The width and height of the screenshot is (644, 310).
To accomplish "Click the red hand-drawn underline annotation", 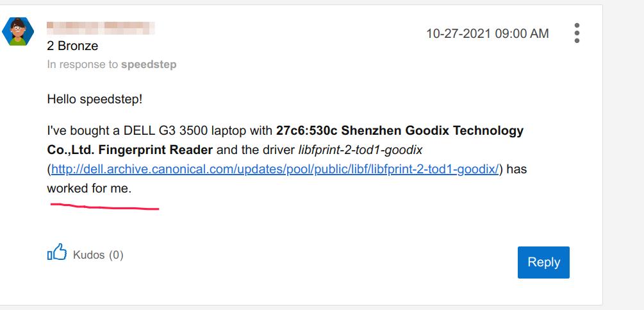I will [104, 207].
